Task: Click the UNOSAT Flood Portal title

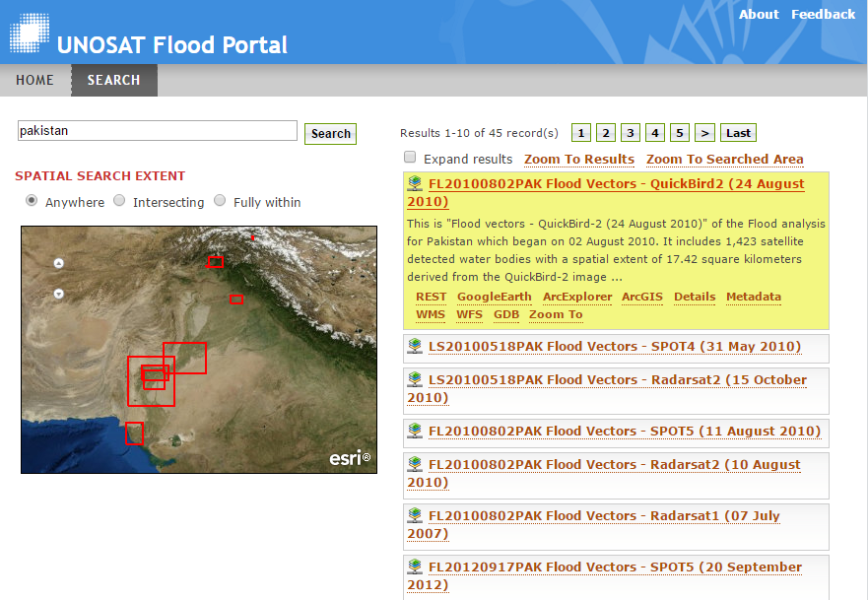Action: pyautogui.click(x=172, y=45)
